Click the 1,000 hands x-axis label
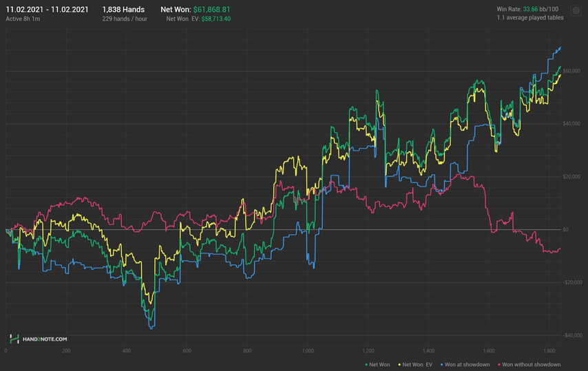Image resolution: width=588 pixels, height=371 pixels. [308, 351]
